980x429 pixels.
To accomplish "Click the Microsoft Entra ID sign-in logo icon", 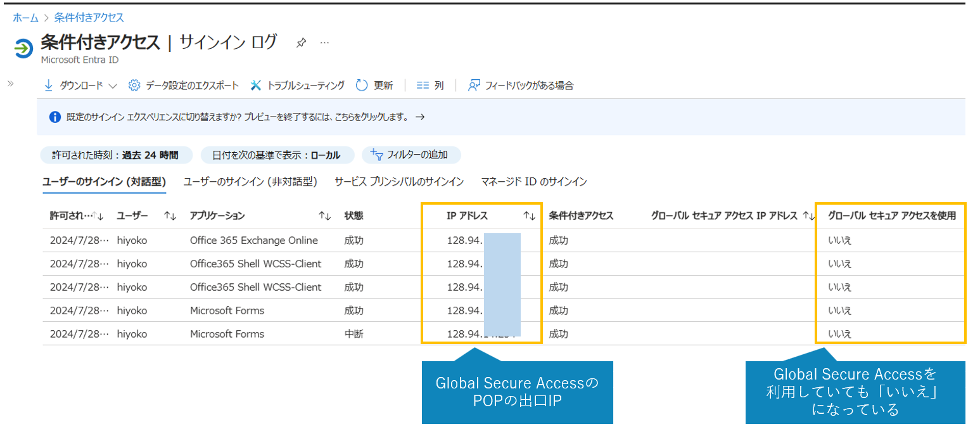I will coord(23,48).
